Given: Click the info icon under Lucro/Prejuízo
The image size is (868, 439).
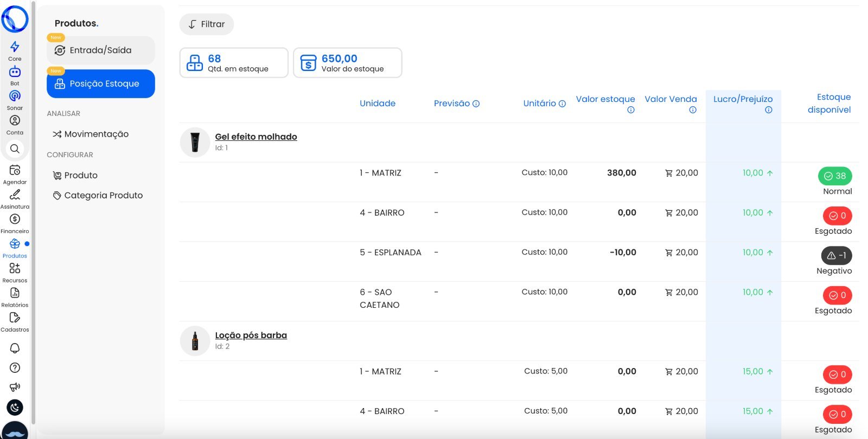Looking at the screenshot, I should (x=769, y=110).
